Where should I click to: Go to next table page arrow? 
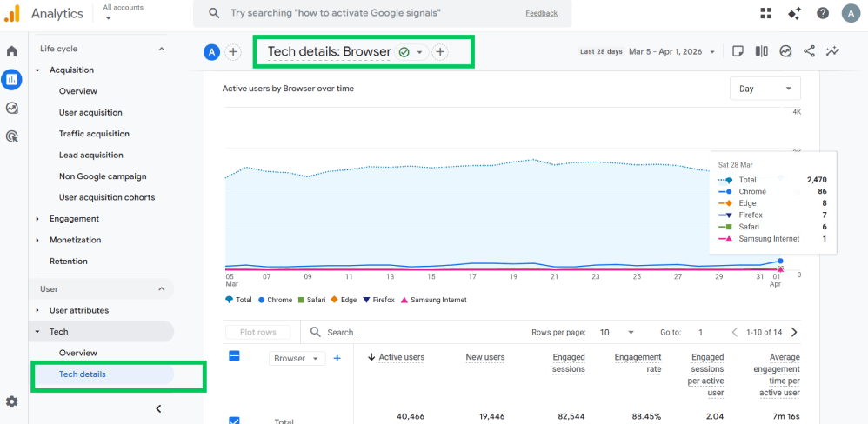(x=794, y=332)
